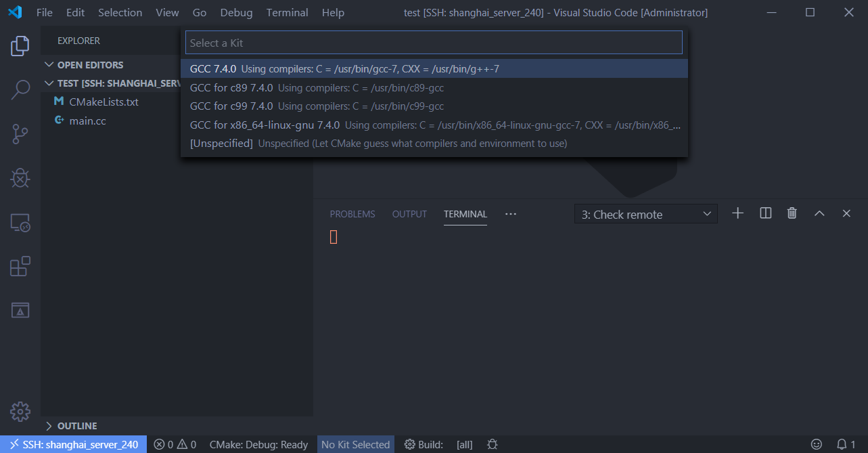Collapse the TEST workspace folder section
This screenshot has height=453, width=868.
tap(112, 83)
